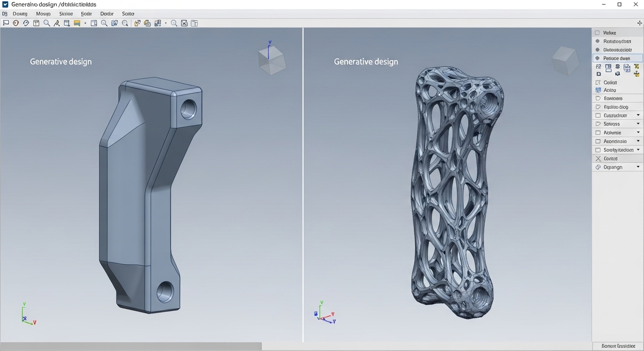Click the top yellow icon in side panel grid
Viewport: 644px width, 351px height.
click(636, 66)
